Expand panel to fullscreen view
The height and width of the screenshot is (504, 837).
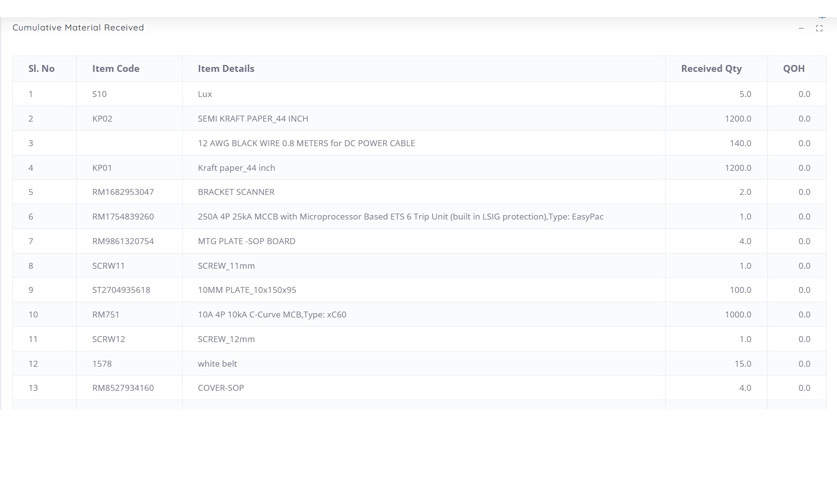pyautogui.click(x=819, y=29)
